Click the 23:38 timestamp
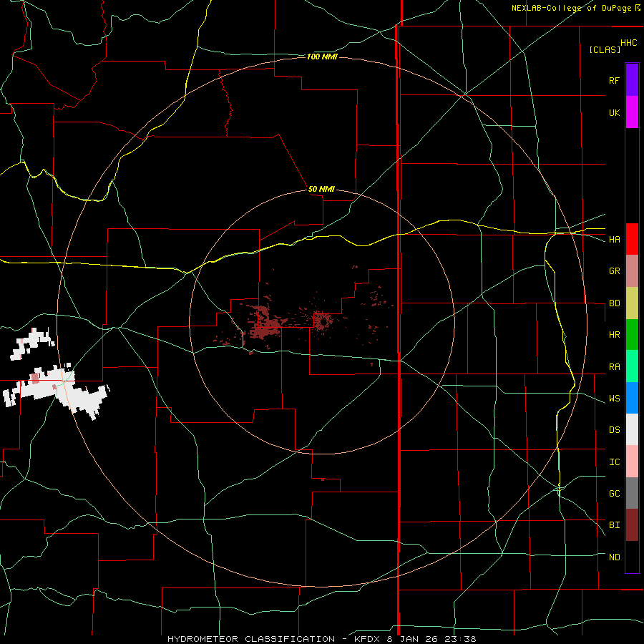 (x=462, y=639)
